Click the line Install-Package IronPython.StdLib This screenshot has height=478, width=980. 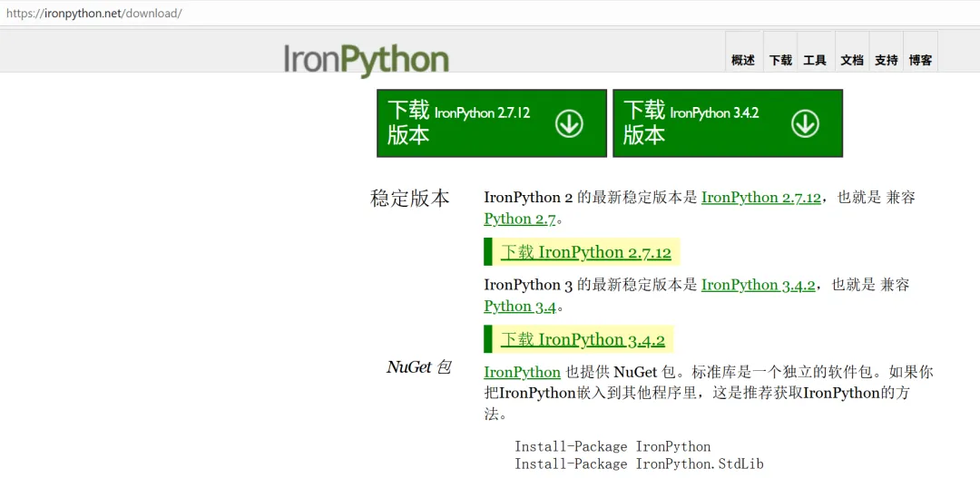click(x=639, y=464)
